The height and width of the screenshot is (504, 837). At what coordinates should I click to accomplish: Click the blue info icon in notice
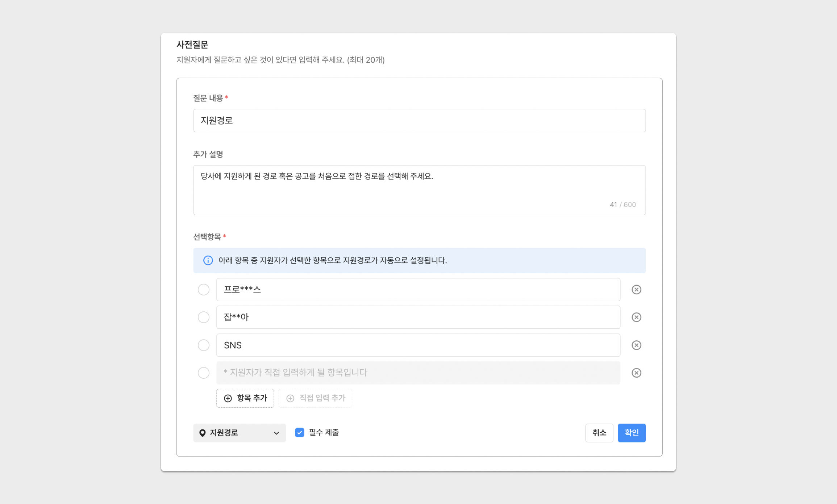tap(208, 260)
